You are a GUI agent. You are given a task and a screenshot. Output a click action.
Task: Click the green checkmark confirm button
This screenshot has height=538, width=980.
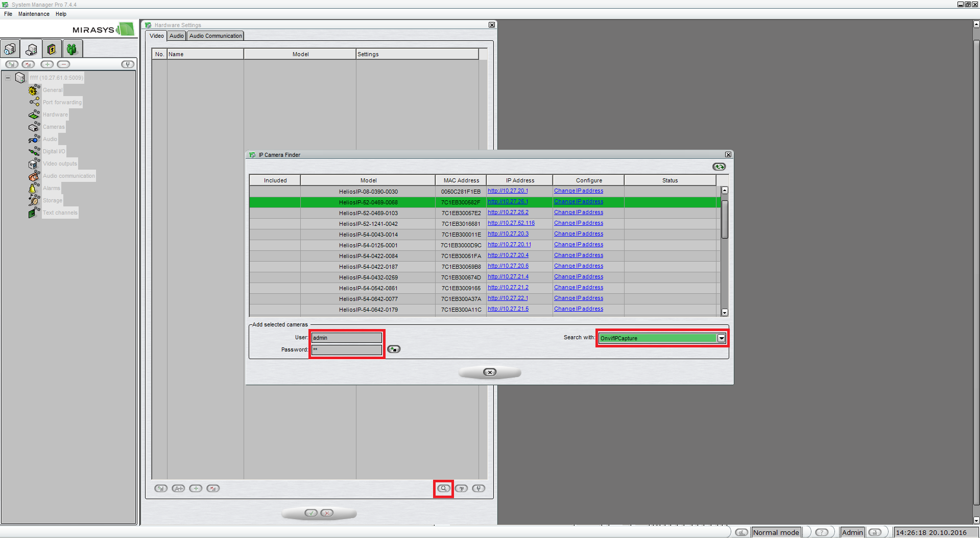coord(310,513)
